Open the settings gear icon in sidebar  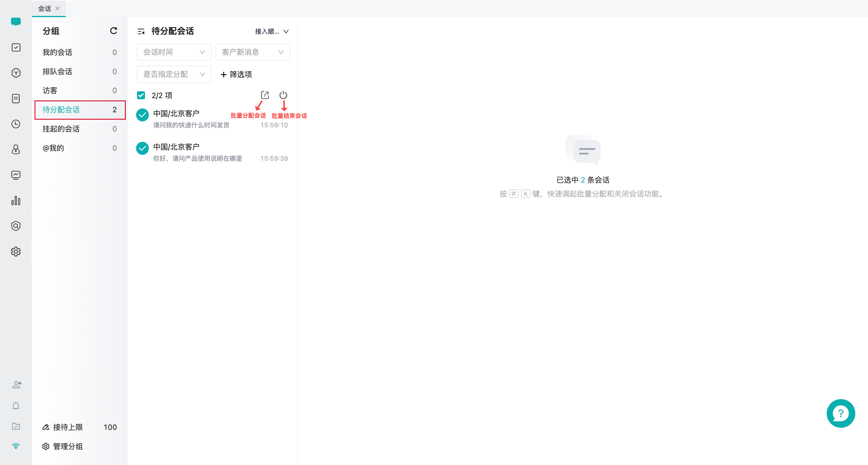coord(16,252)
